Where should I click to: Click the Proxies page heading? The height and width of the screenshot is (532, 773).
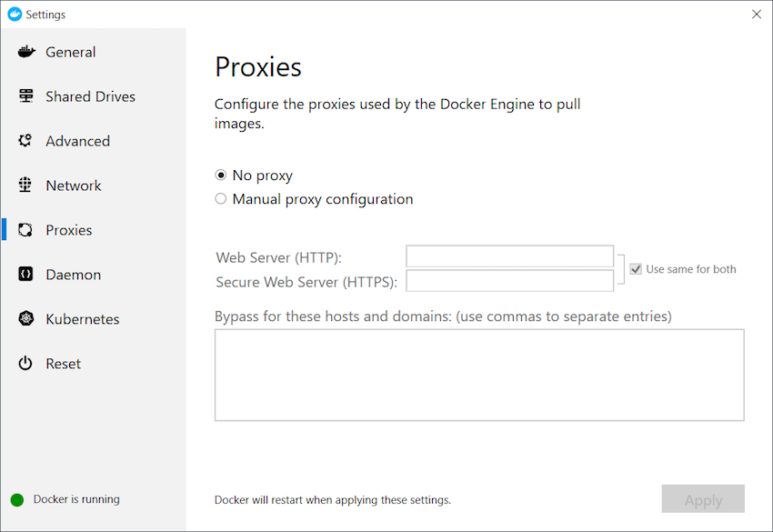tap(258, 67)
